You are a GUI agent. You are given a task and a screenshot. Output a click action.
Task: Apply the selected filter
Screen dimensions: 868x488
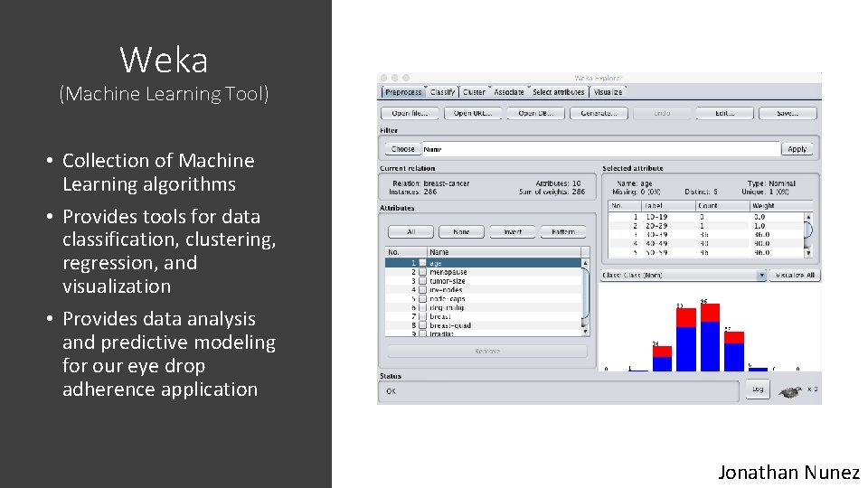coord(797,149)
